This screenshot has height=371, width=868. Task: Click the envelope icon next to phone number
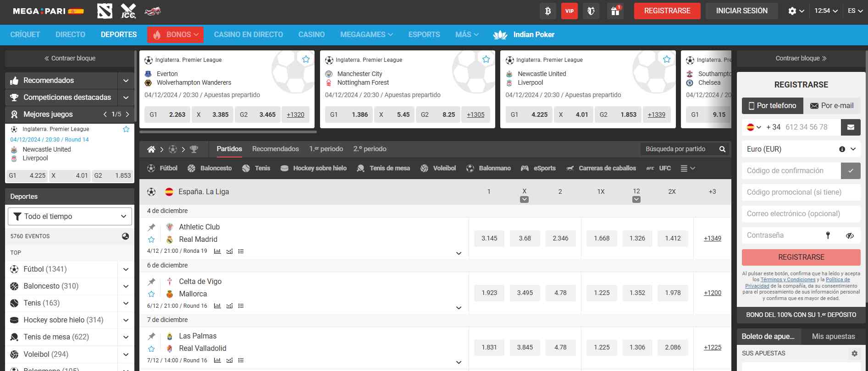click(x=851, y=127)
